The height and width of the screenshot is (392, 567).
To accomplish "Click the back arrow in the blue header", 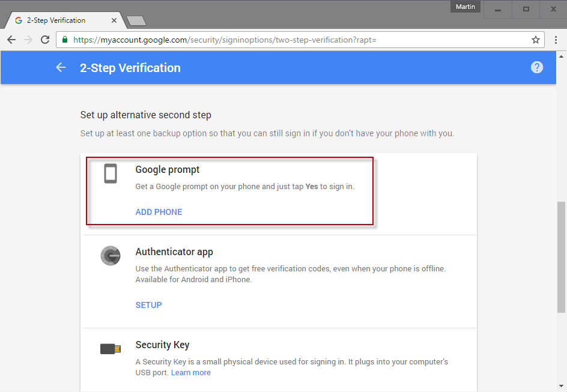I will (61, 67).
